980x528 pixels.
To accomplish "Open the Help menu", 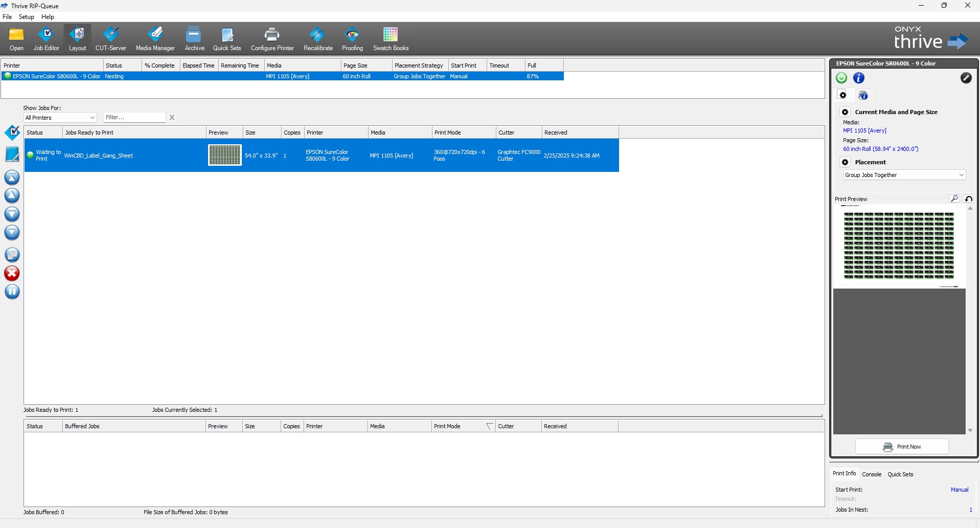I will (x=48, y=17).
